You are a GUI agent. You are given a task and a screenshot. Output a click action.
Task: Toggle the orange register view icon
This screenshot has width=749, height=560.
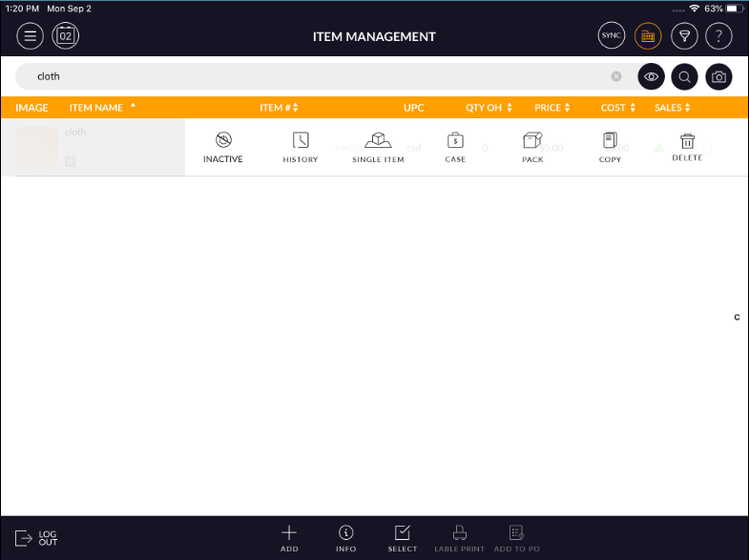point(648,36)
